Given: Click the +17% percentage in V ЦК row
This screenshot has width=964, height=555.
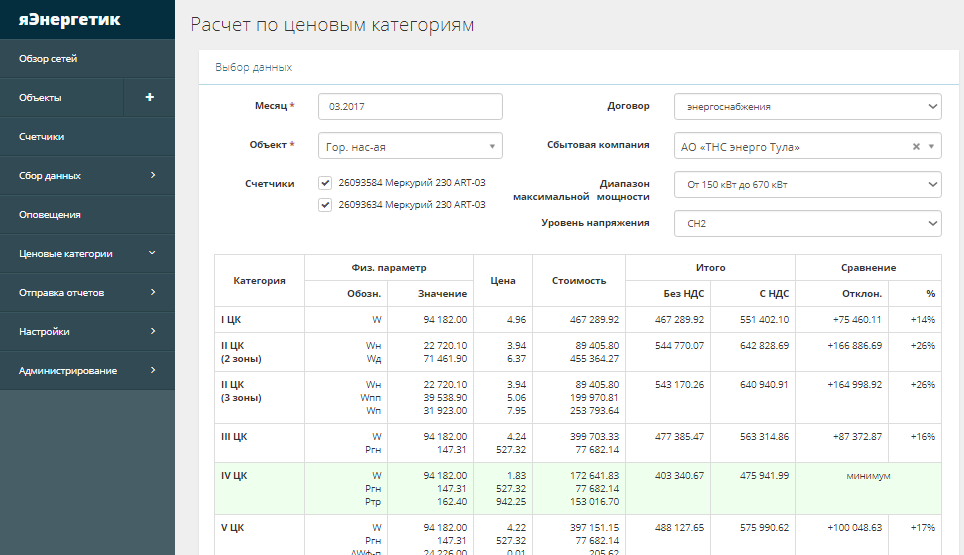Looking at the screenshot, I should coord(923,527).
